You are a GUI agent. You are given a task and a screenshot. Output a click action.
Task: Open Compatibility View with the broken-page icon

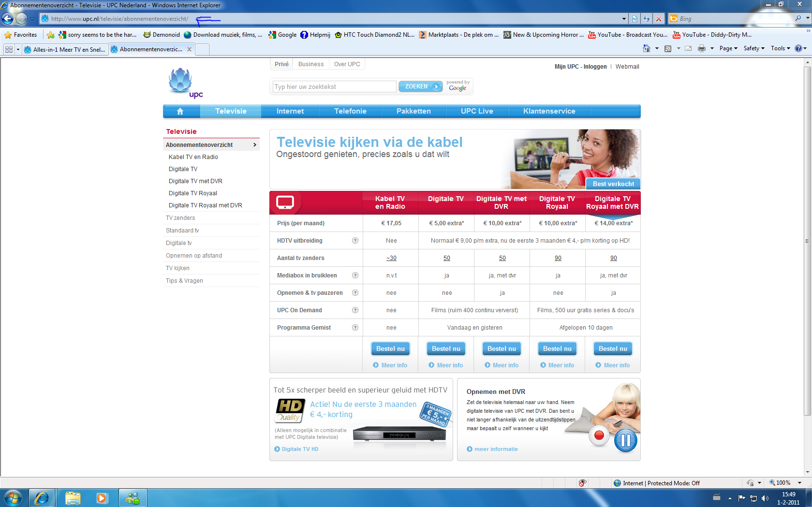635,19
